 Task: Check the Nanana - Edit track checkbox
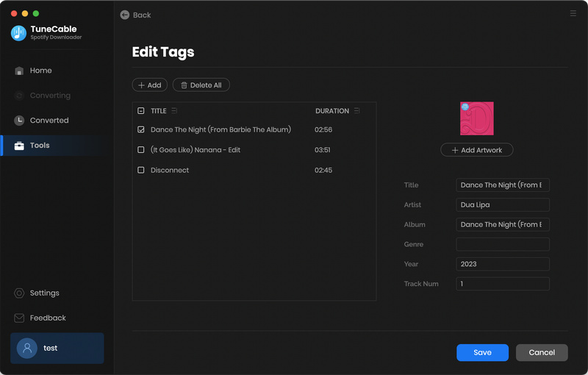(x=141, y=149)
